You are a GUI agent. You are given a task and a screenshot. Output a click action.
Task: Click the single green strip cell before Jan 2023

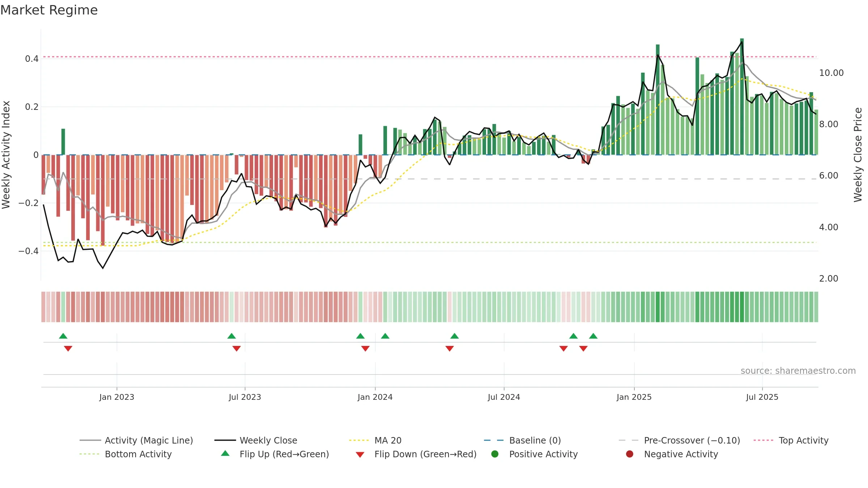(63, 307)
